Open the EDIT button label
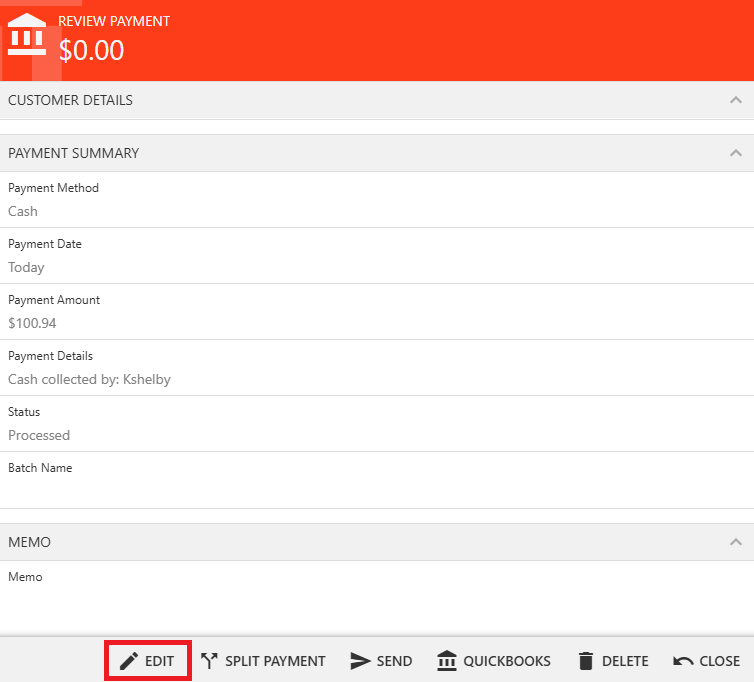 point(159,661)
